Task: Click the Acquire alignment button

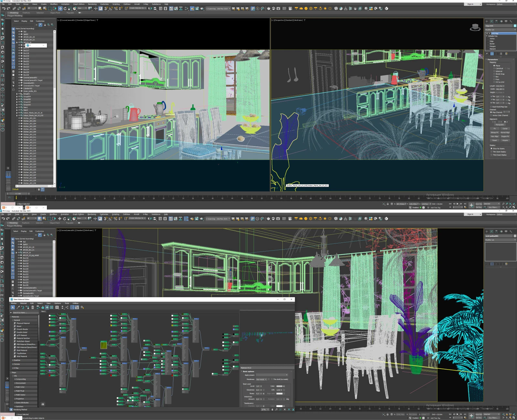Action: point(505,140)
